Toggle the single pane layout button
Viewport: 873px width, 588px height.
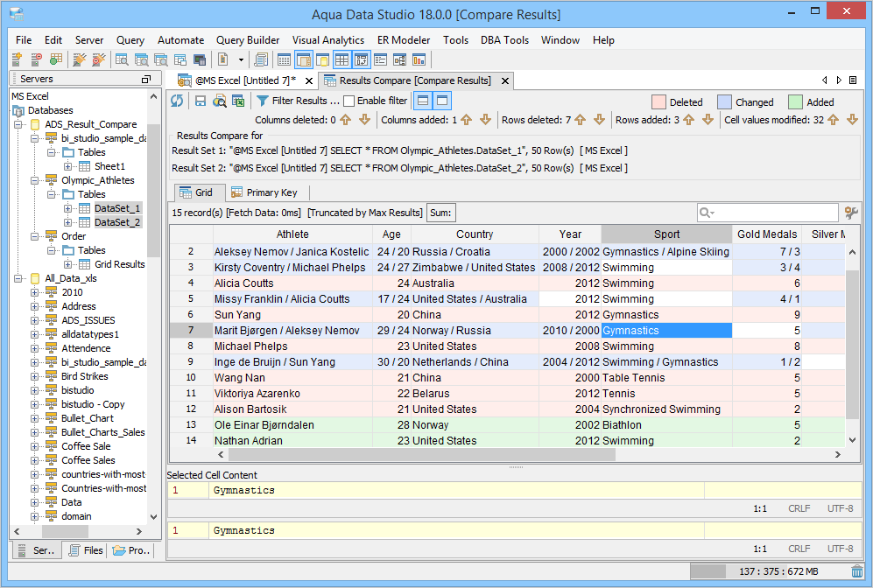(x=442, y=101)
